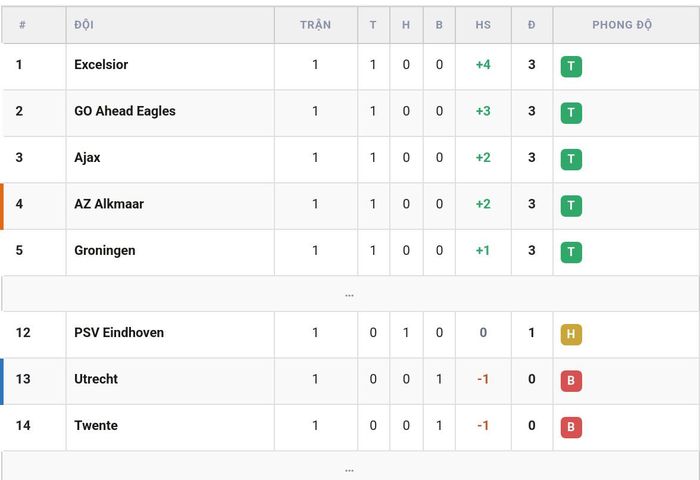Image resolution: width=700 pixels, height=480 pixels.
Task: Click the ĐỘI column header
Action: [84, 25]
